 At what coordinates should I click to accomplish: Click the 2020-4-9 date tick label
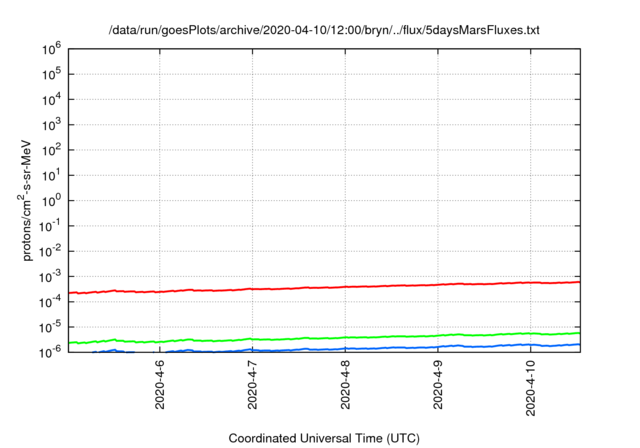(x=438, y=385)
